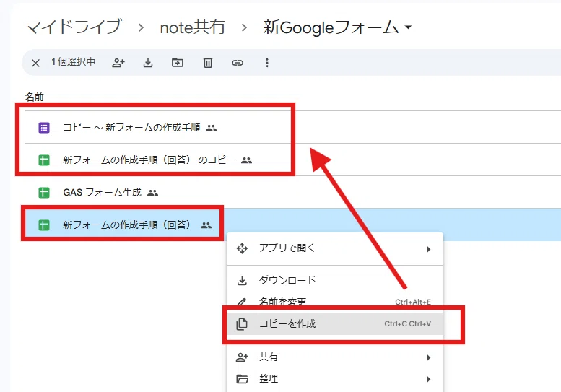Open the three-dot more actions menu
The width and height of the screenshot is (561, 392).
(x=267, y=63)
